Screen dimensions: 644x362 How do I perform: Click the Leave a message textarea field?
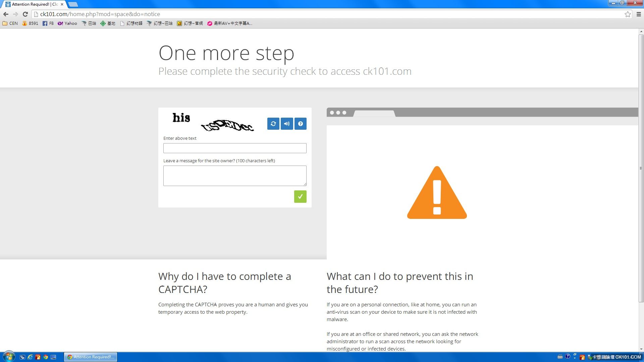pyautogui.click(x=235, y=176)
